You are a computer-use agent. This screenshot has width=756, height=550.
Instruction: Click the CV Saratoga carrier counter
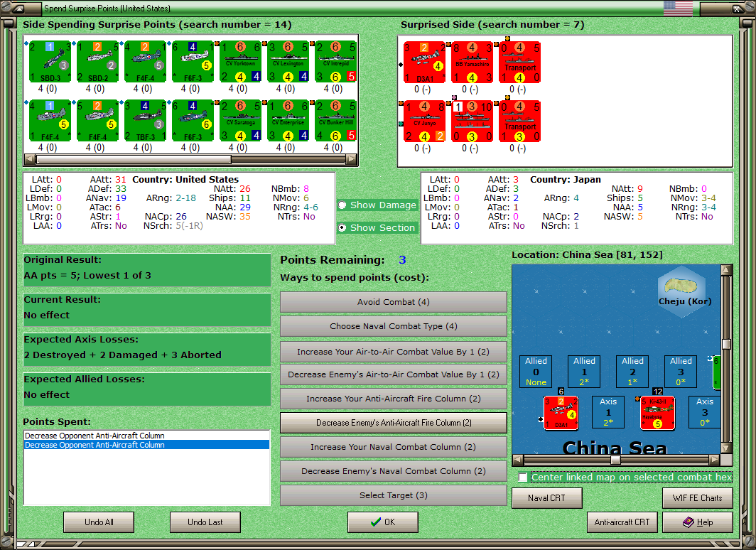pyautogui.click(x=241, y=121)
